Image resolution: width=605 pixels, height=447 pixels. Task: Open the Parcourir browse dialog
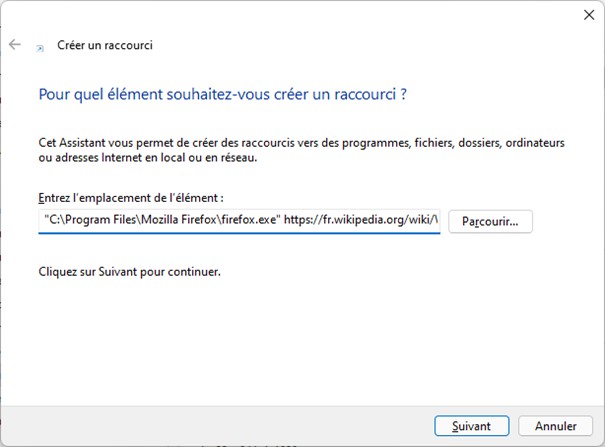coord(490,221)
